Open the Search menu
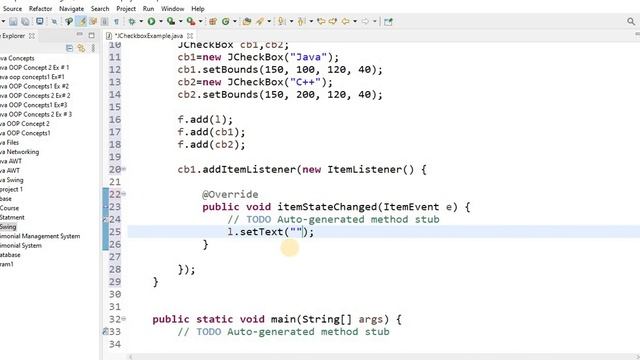640x360 pixels. click(x=100, y=9)
